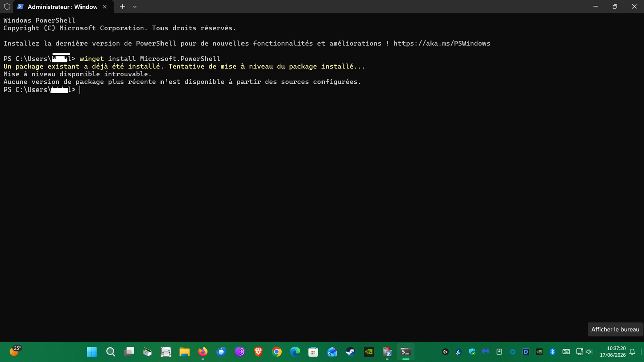Image resolution: width=644 pixels, height=362 pixels.
Task: Launch Google Chrome from taskbar
Action: pyautogui.click(x=277, y=352)
